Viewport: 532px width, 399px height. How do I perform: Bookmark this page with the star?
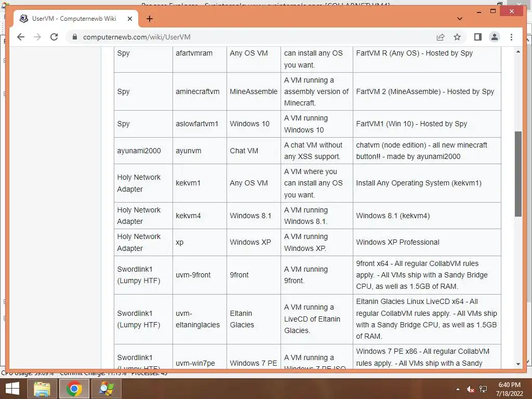point(457,37)
